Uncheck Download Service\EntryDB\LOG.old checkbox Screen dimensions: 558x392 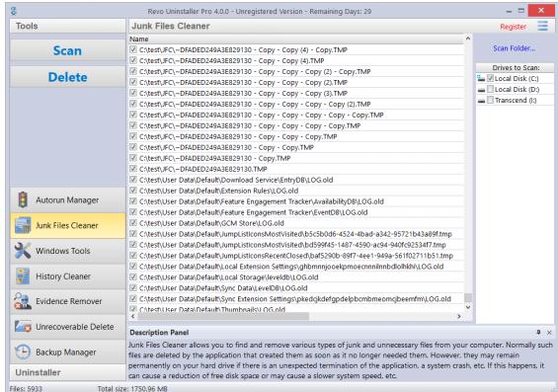[x=133, y=180]
